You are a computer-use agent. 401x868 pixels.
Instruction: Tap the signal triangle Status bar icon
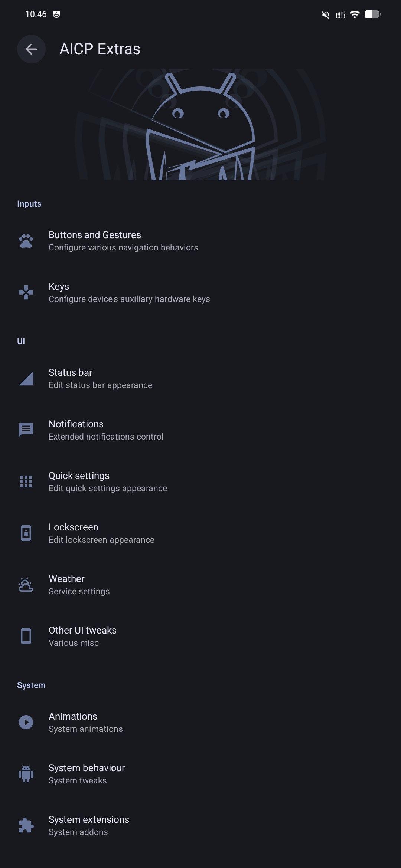(26, 379)
